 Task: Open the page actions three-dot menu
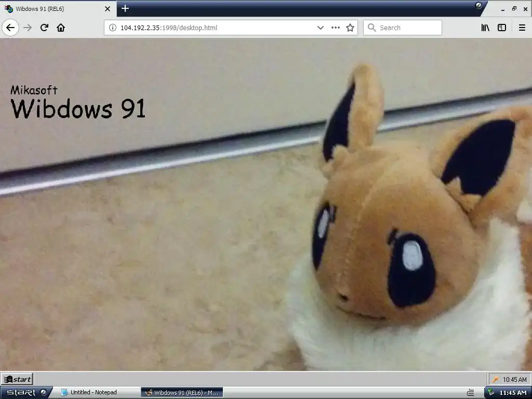tap(336, 28)
